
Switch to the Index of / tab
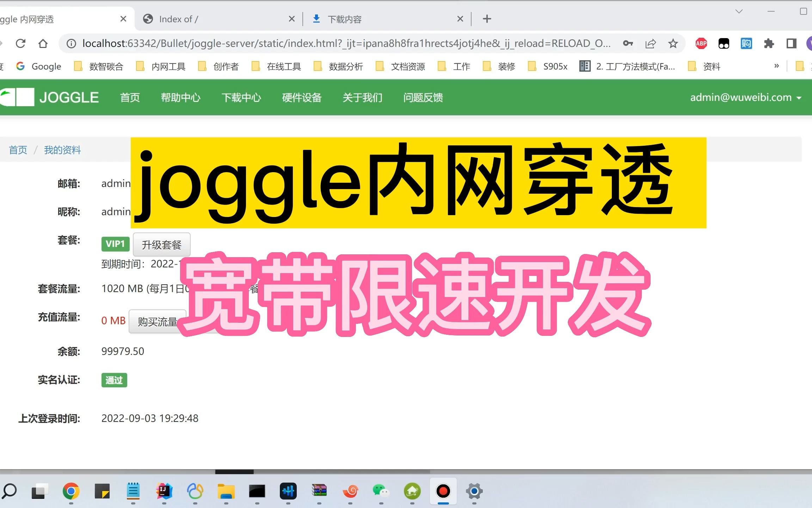pyautogui.click(x=219, y=19)
